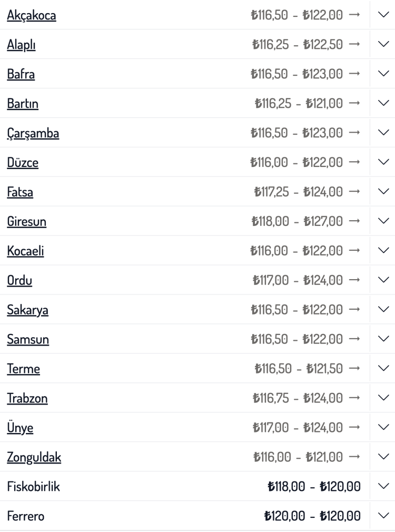Click the Ferrero row label

point(25,516)
